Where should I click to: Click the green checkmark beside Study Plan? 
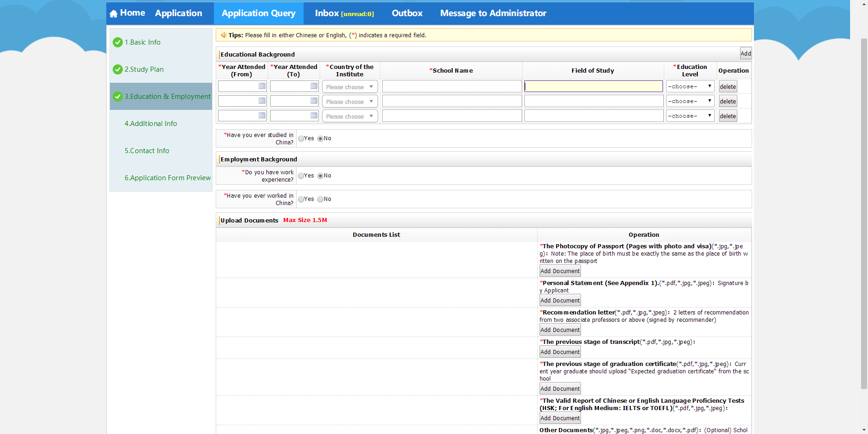pos(118,69)
